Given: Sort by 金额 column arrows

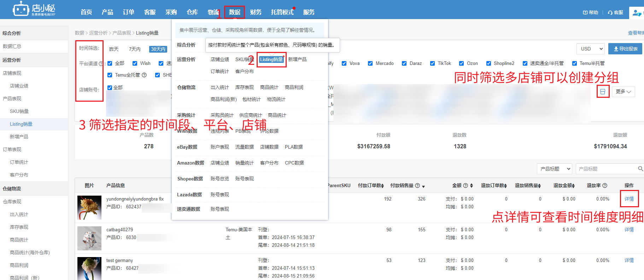Looking at the screenshot, I should 472,186.
